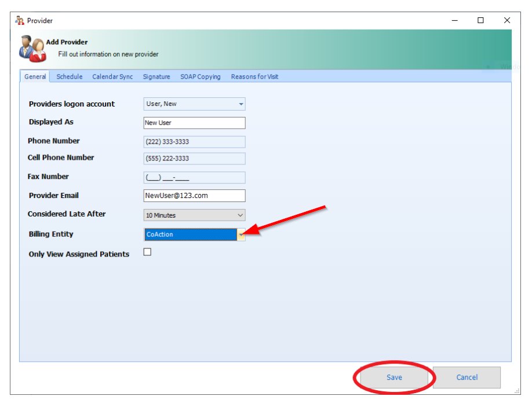
Task: Maximize the Provider window
Action: pos(480,20)
